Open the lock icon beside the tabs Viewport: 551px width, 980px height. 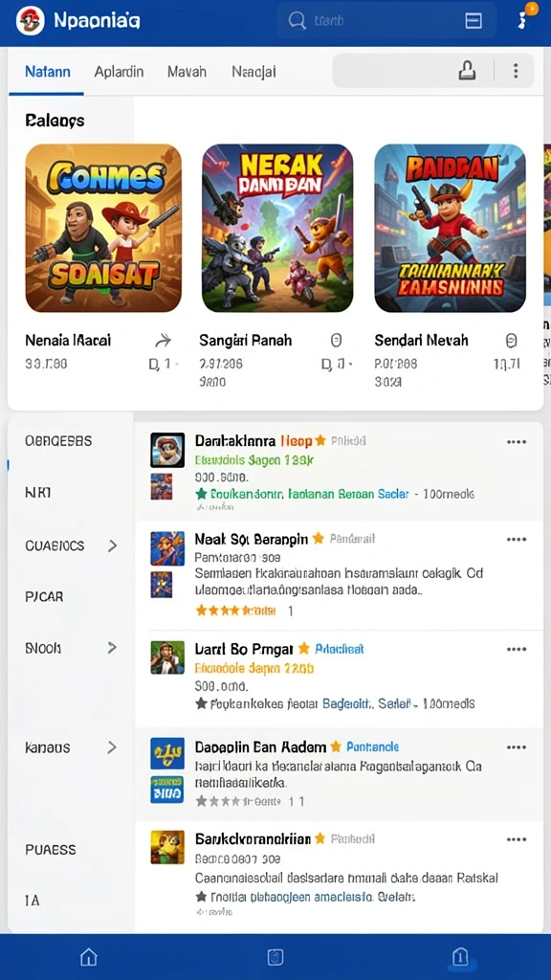click(467, 71)
